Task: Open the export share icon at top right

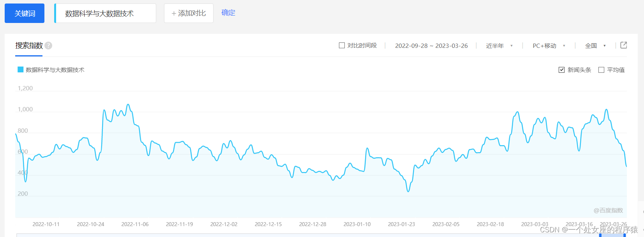Action: 623,45
